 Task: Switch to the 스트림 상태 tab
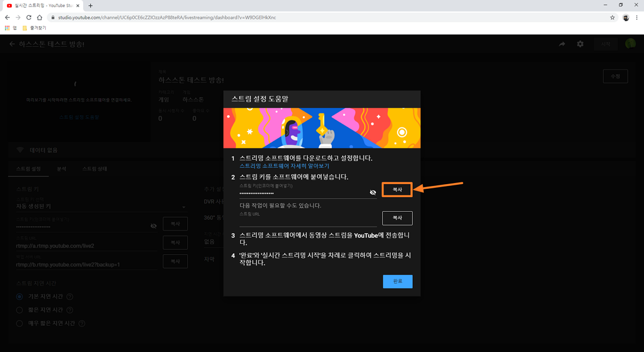tap(94, 169)
